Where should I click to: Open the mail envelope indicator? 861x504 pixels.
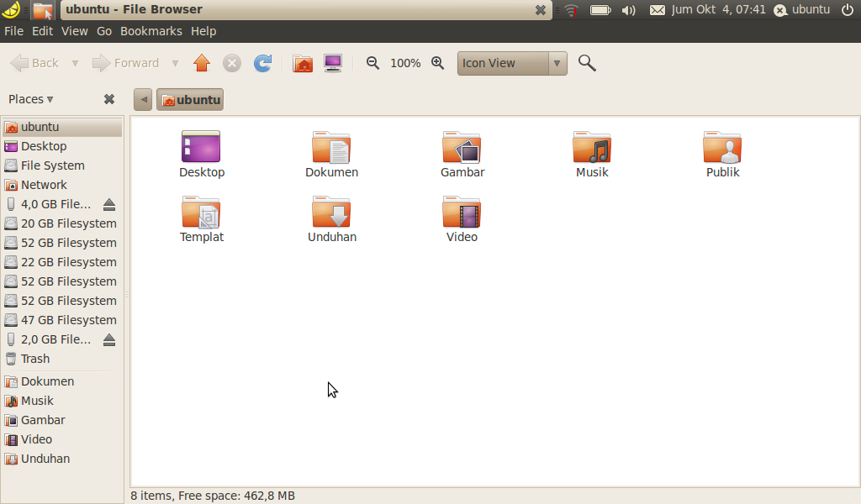[658, 10]
